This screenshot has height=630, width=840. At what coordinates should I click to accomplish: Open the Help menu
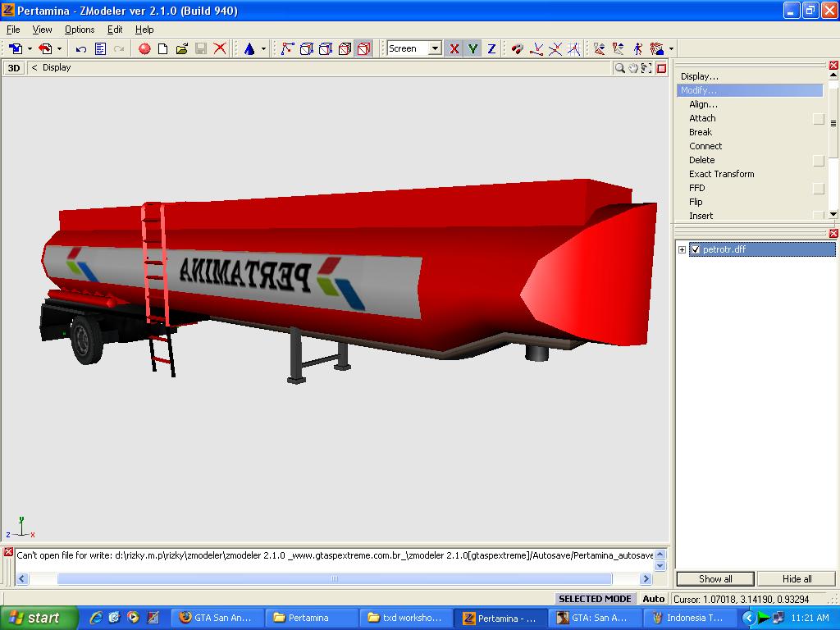[144, 30]
